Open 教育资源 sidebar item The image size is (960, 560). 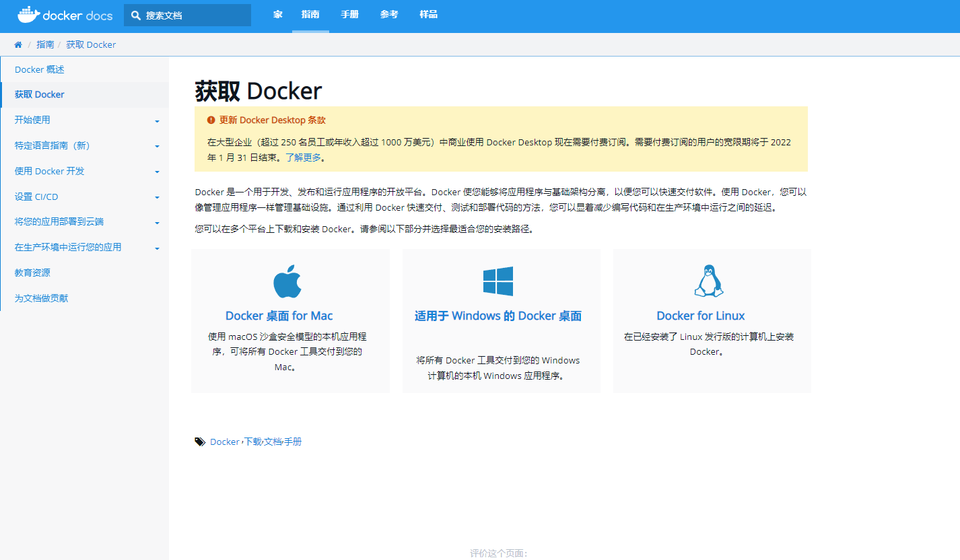click(x=32, y=273)
